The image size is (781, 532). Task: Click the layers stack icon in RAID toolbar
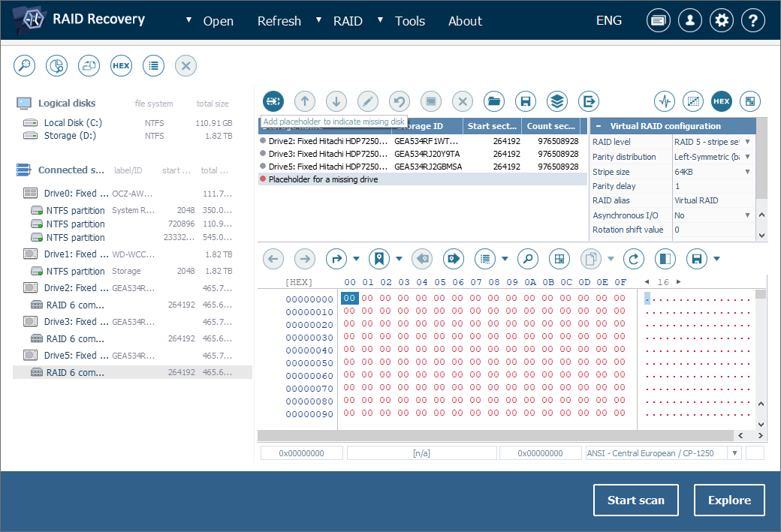[x=556, y=101]
